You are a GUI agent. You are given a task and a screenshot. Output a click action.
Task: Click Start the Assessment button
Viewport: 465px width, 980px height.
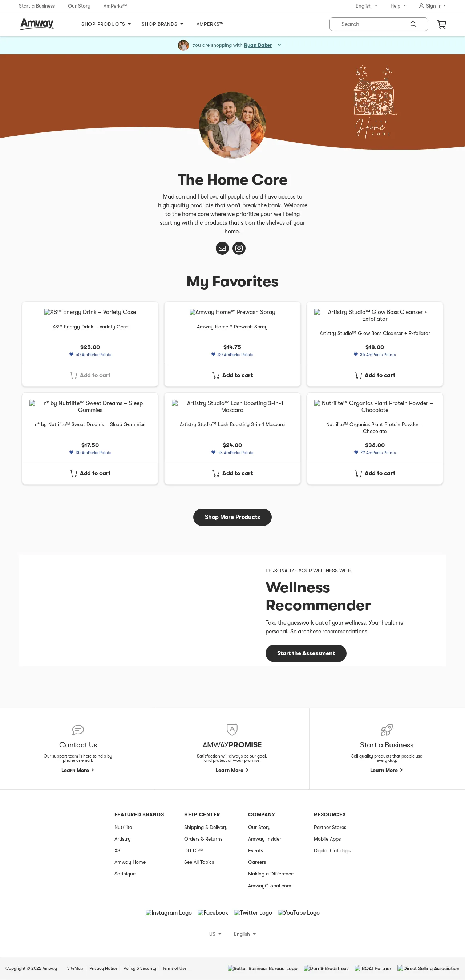(306, 653)
